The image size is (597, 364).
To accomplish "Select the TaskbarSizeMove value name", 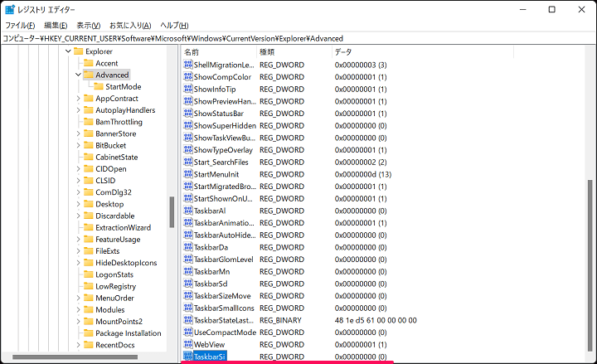I will (222, 296).
